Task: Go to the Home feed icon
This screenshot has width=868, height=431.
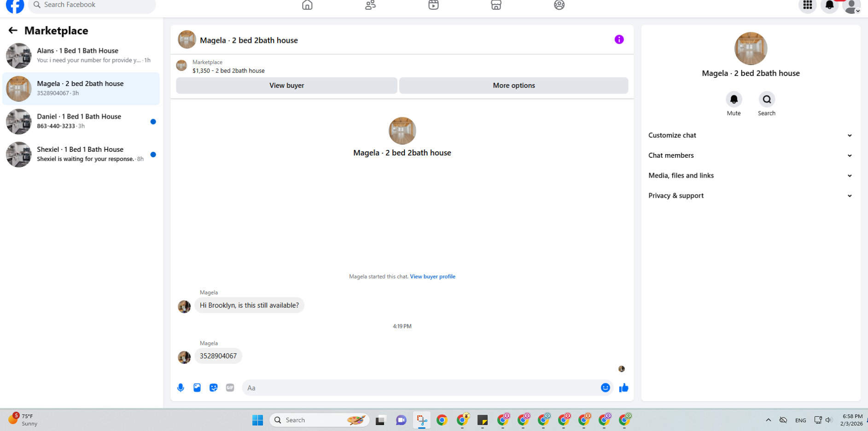Action: coord(307,5)
